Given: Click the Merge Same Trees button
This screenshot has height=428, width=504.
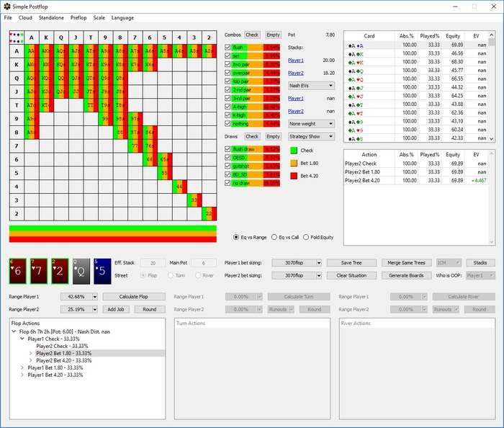Looking at the screenshot, I should click(x=406, y=263).
